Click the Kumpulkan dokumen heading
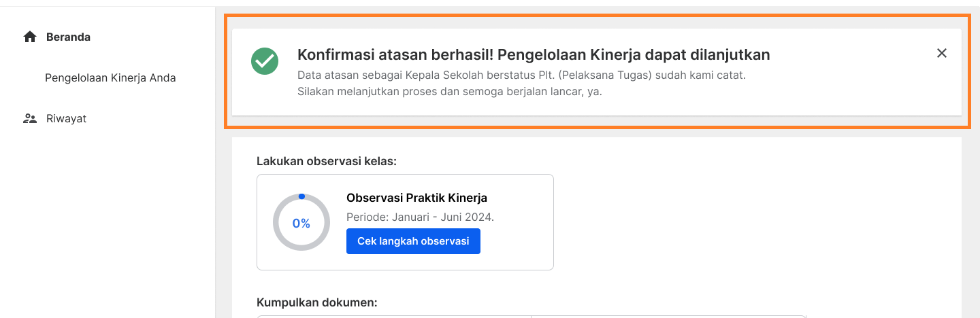Viewport: 980px width, 318px height. 317,302
